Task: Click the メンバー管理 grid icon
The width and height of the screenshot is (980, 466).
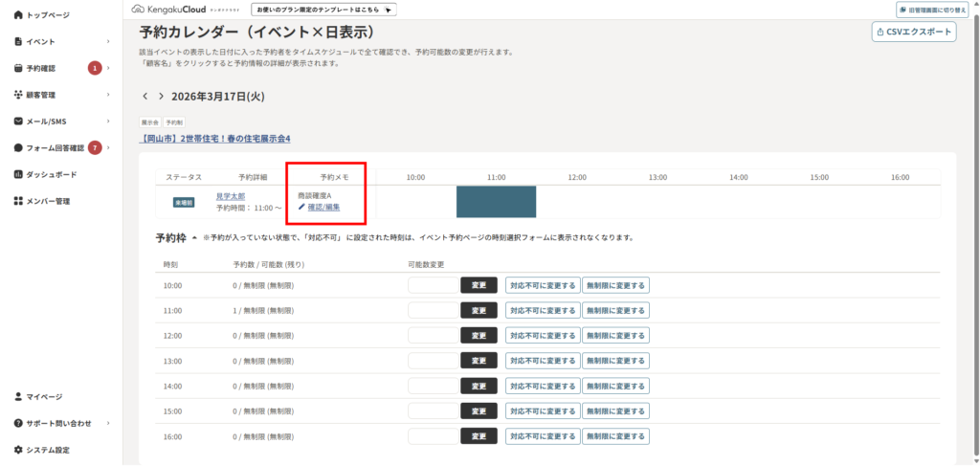Action: point(18,201)
